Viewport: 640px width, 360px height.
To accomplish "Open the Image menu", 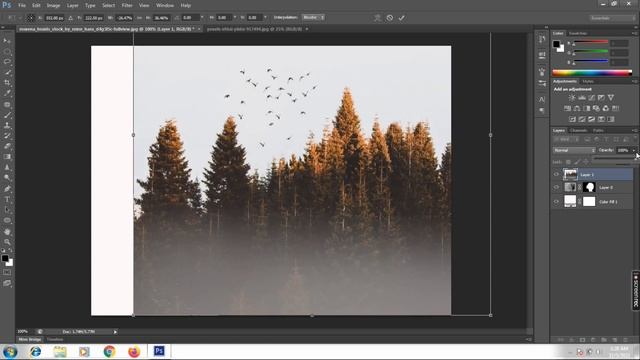I will pos(53,6).
